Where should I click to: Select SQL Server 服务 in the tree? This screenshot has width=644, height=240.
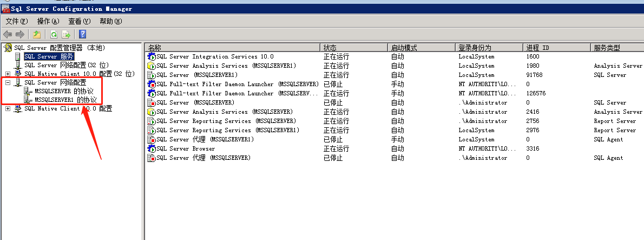49,56
